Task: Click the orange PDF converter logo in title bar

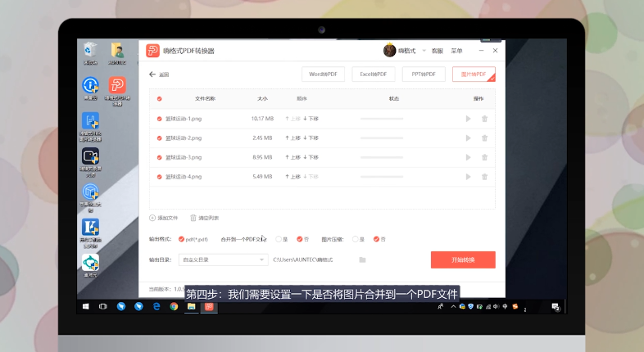Action: pyautogui.click(x=152, y=51)
